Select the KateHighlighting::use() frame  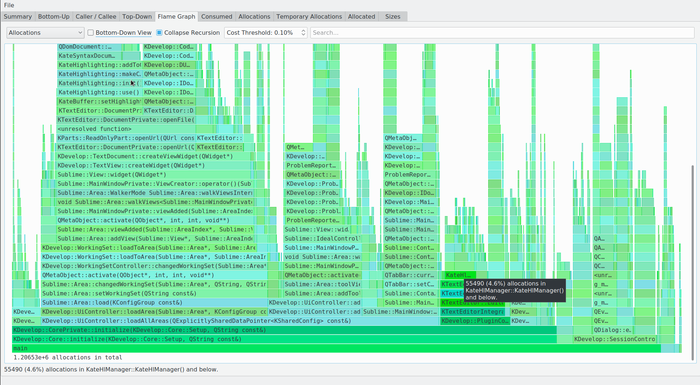point(99,92)
